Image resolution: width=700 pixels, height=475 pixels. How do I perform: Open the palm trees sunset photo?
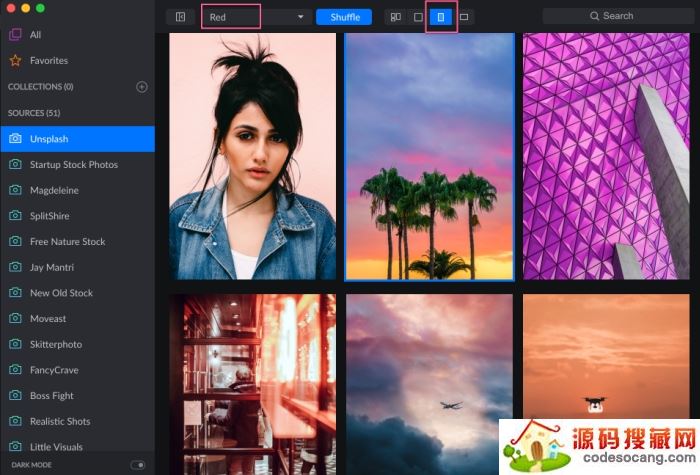[x=429, y=157]
